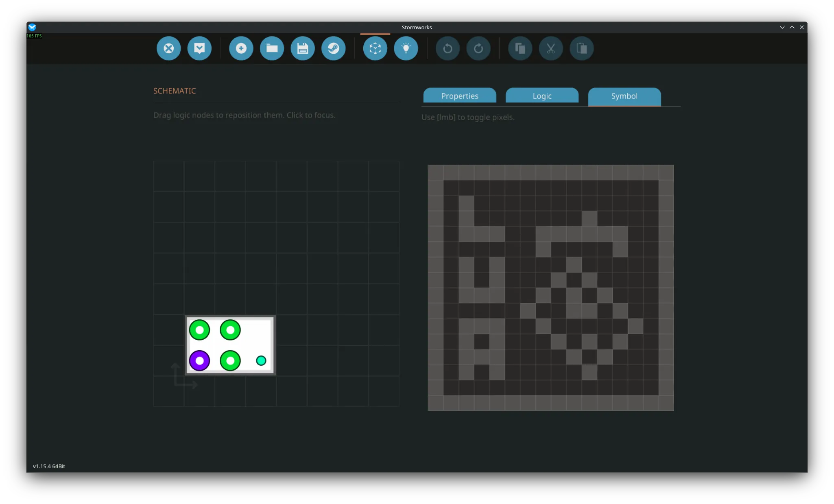Switch to the Logic tab
This screenshot has height=504, width=834.
click(542, 96)
